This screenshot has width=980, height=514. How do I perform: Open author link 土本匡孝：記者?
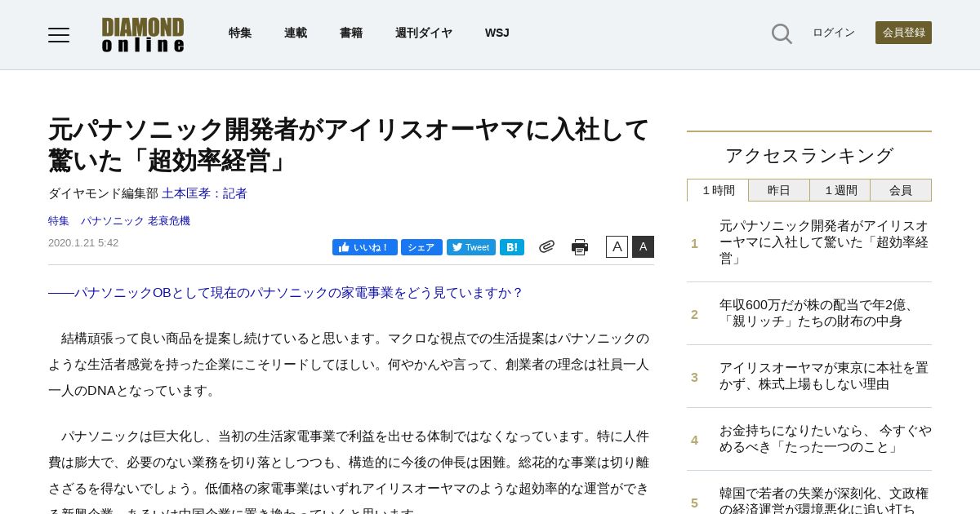204,193
